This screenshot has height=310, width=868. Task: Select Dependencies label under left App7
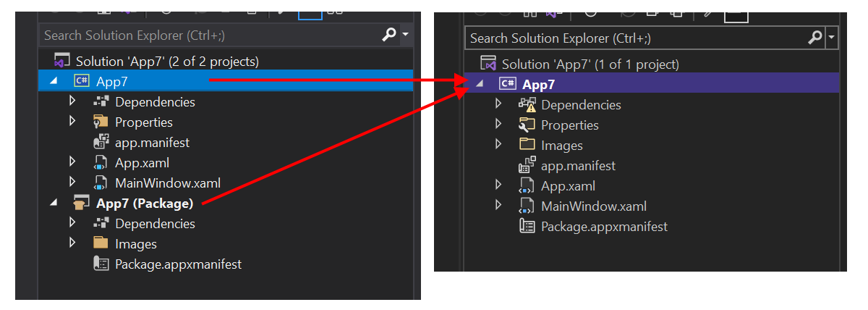pyautogui.click(x=155, y=102)
